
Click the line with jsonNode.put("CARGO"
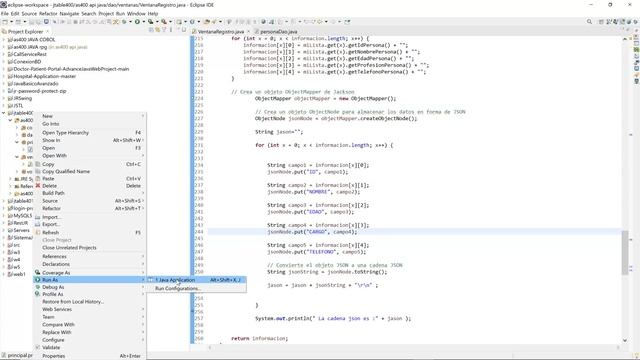point(312,232)
